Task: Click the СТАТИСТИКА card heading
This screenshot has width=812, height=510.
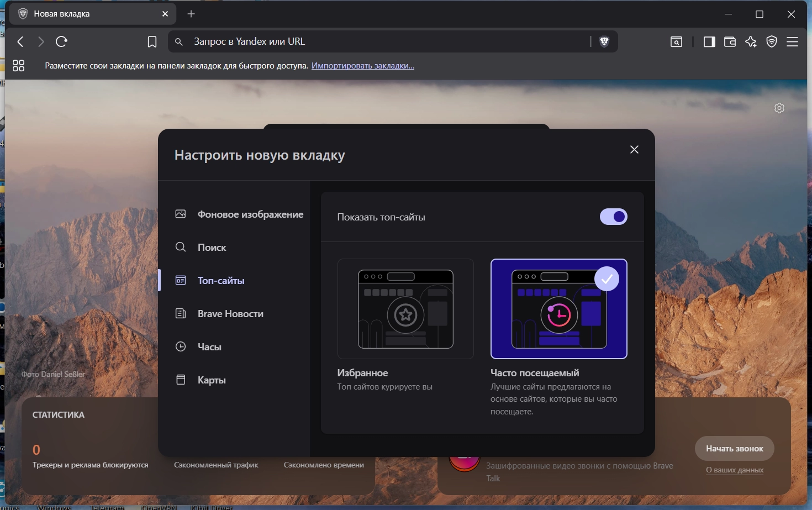Action: pos(59,415)
